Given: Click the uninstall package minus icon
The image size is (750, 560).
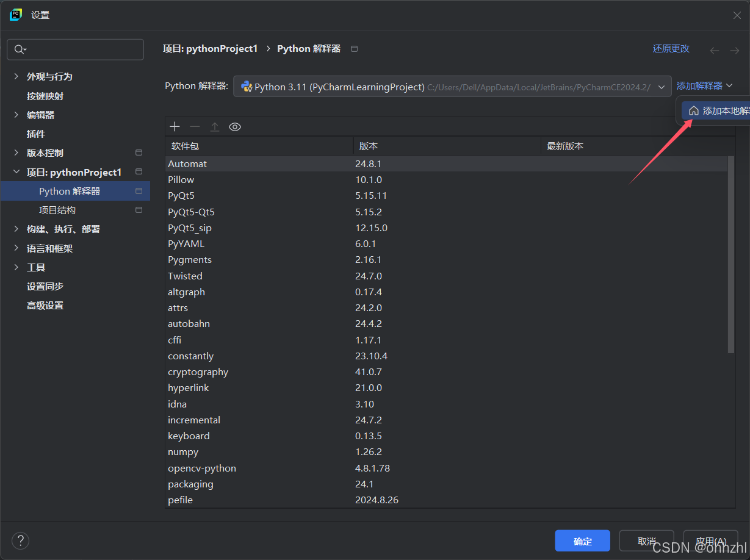Looking at the screenshot, I should tap(195, 126).
